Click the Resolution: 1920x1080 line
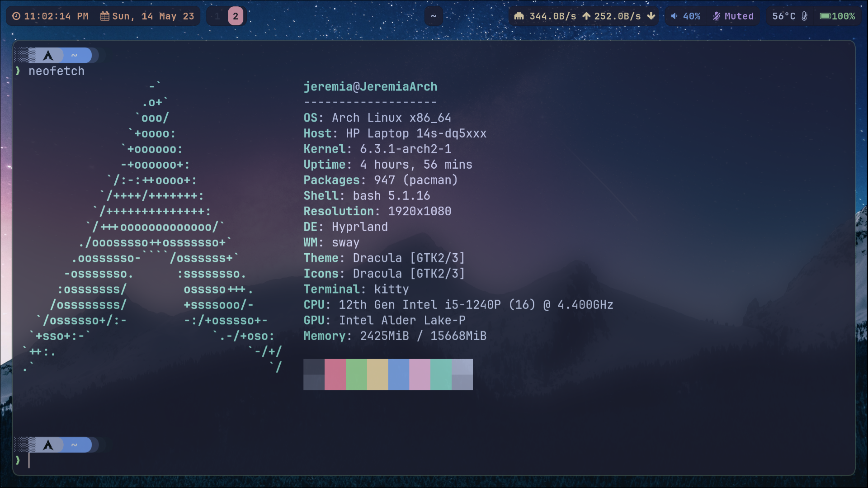This screenshot has width=868, height=488. pyautogui.click(x=377, y=211)
